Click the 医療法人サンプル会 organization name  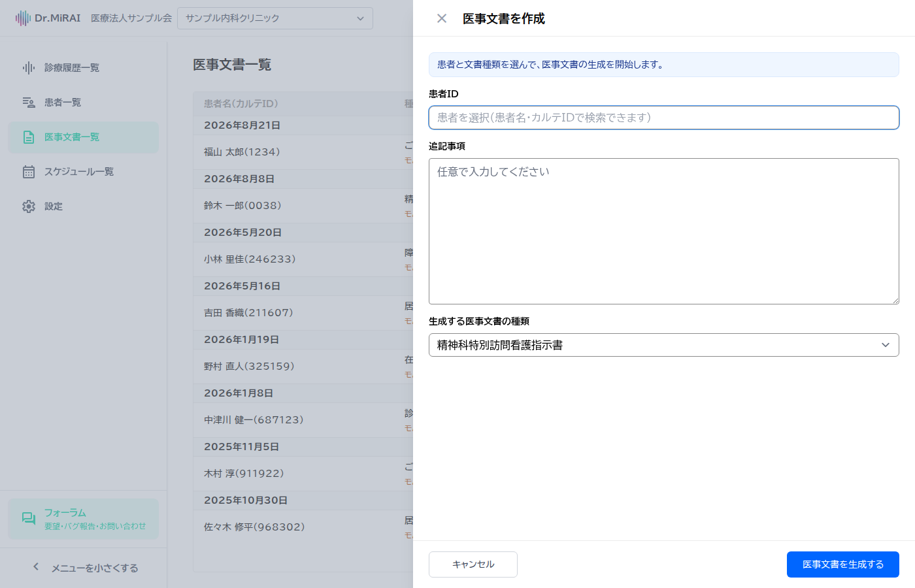point(131,18)
